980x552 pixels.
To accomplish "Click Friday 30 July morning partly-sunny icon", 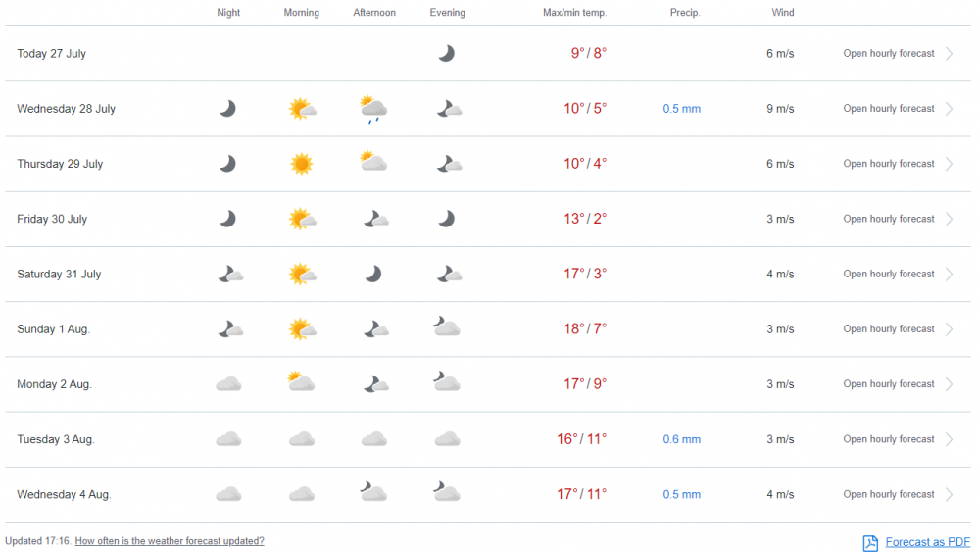I will point(302,219).
